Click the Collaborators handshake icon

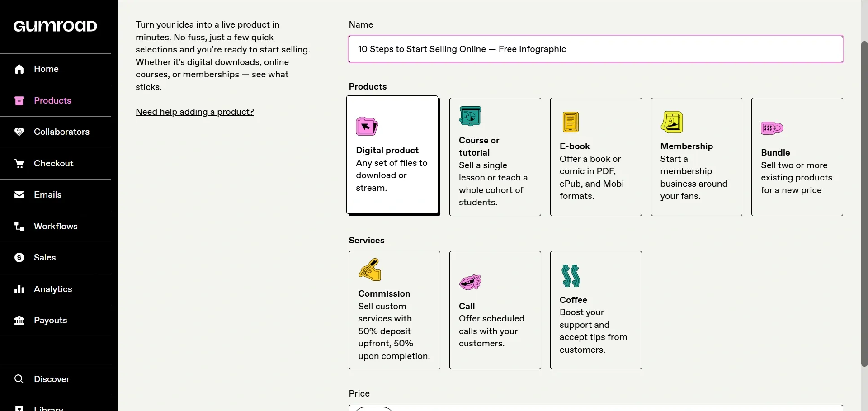[x=19, y=132]
